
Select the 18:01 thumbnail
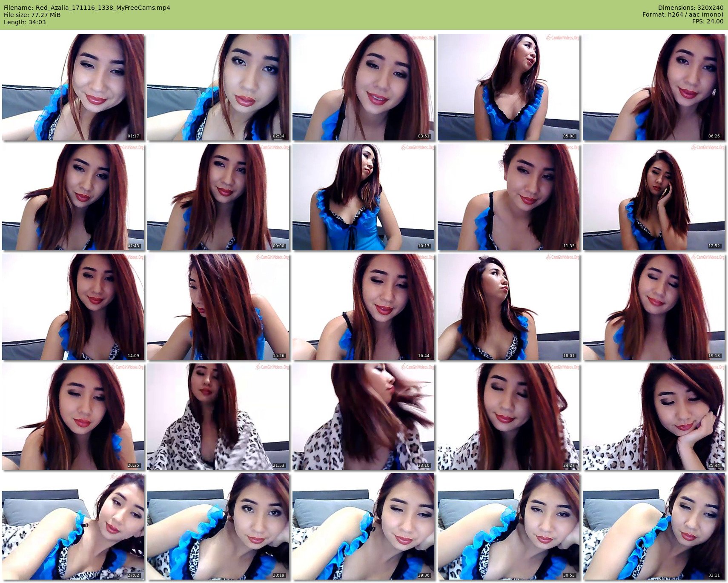tap(508, 307)
